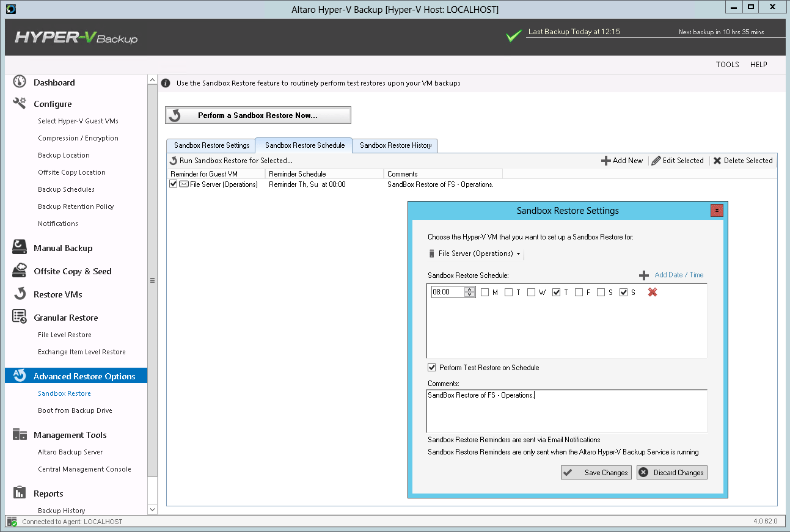Click the Granular Restore list icon
This screenshot has width=790, height=532.
click(x=20, y=317)
